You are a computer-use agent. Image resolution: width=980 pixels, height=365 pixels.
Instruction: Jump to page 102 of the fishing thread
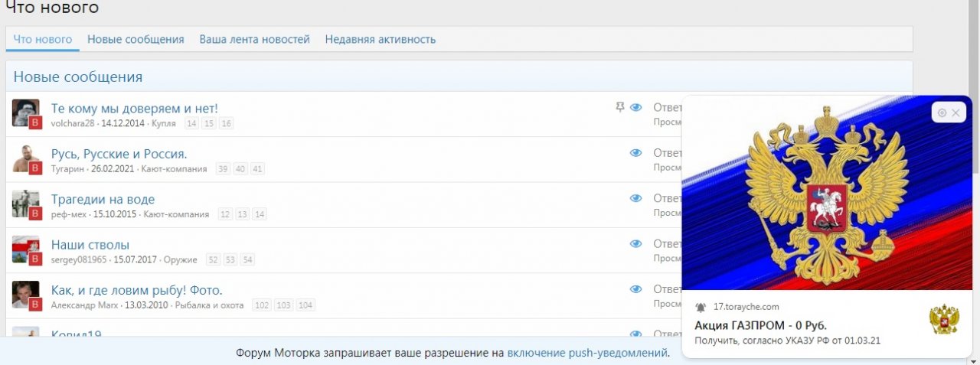coord(262,305)
